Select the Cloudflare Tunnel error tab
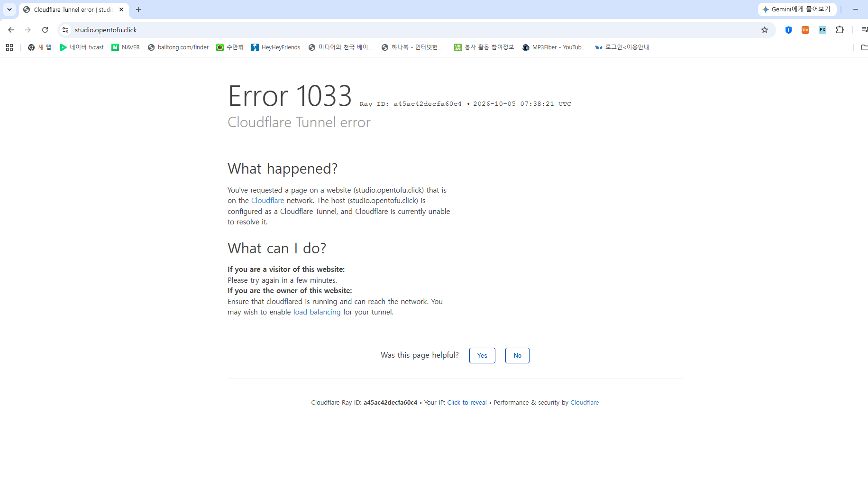This screenshot has width=868, height=481. click(73, 9)
